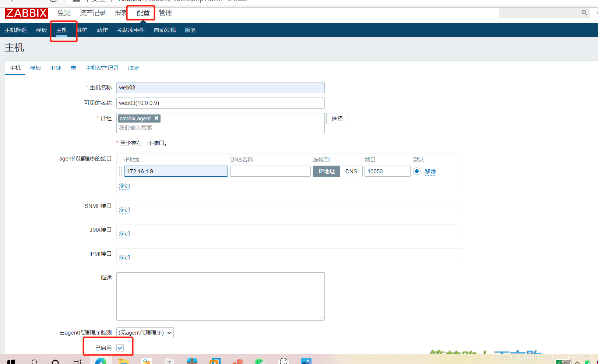Switch to the IPMI form tab
598x364 pixels.
click(56, 68)
